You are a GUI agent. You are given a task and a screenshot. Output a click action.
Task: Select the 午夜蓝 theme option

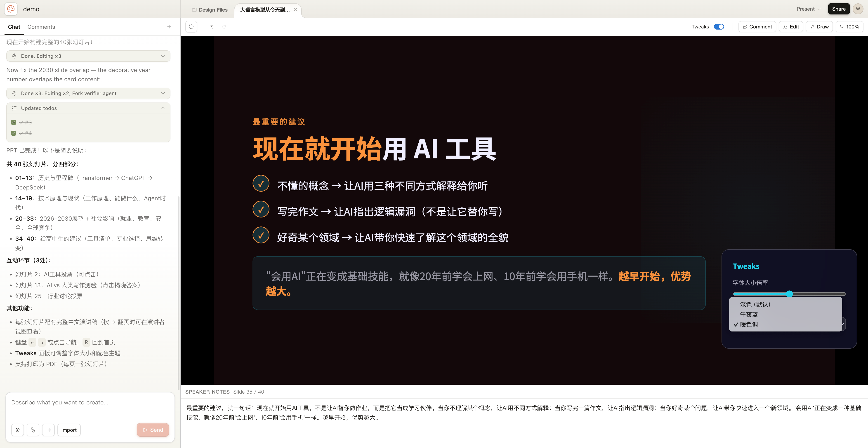(x=749, y=314)
